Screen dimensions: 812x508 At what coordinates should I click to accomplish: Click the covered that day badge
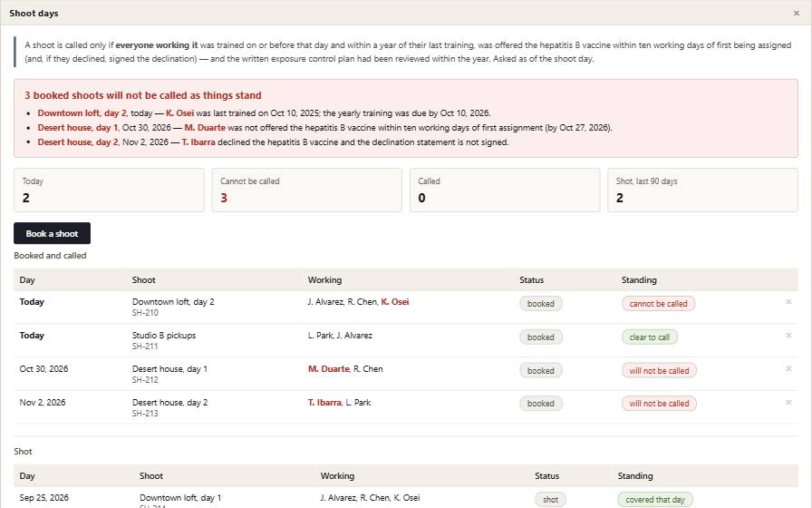tap(655, 500)
